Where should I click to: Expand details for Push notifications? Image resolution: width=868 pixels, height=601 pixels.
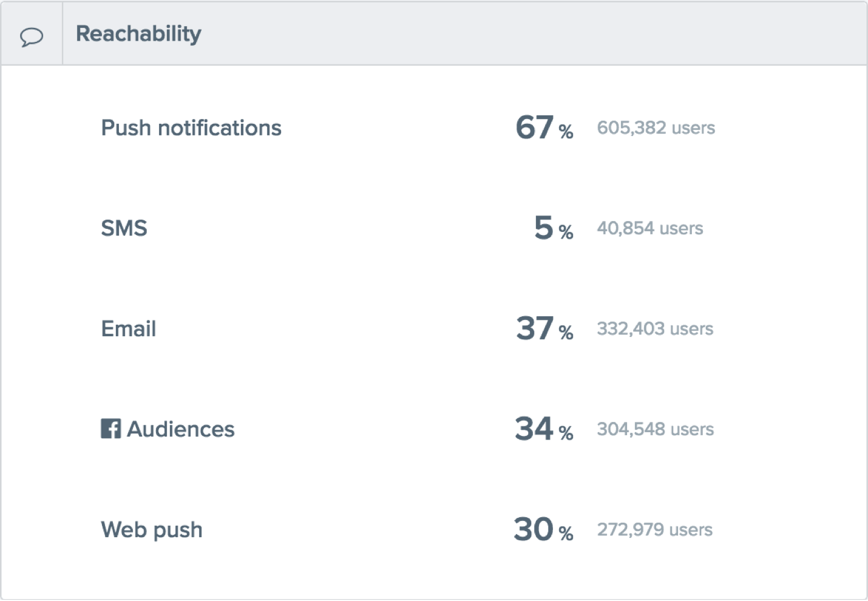pyautogui.click(x=191, y=127)
